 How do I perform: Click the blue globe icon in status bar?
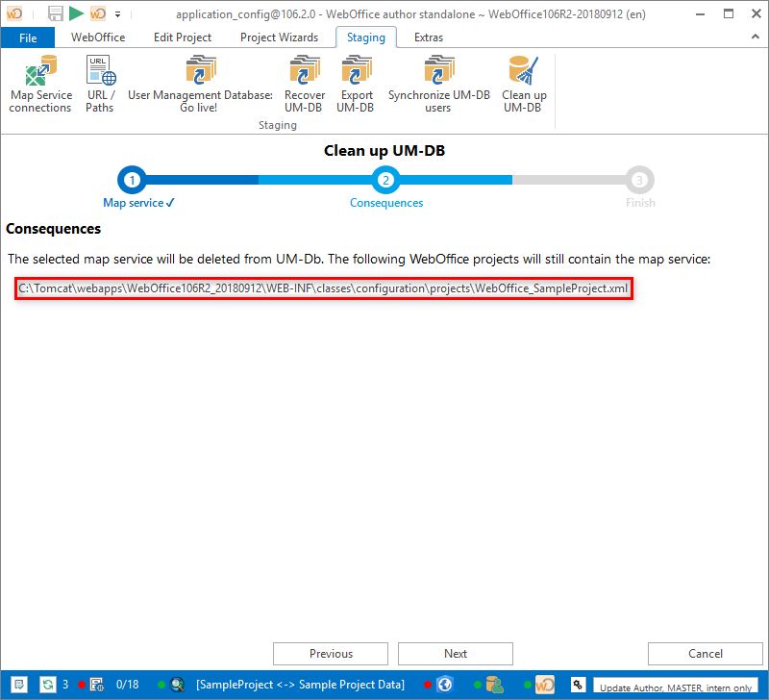click(445, 685)
